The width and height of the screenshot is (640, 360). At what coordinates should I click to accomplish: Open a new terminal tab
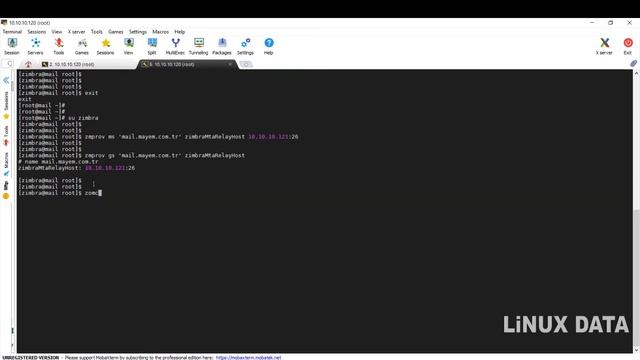(245, 64)
